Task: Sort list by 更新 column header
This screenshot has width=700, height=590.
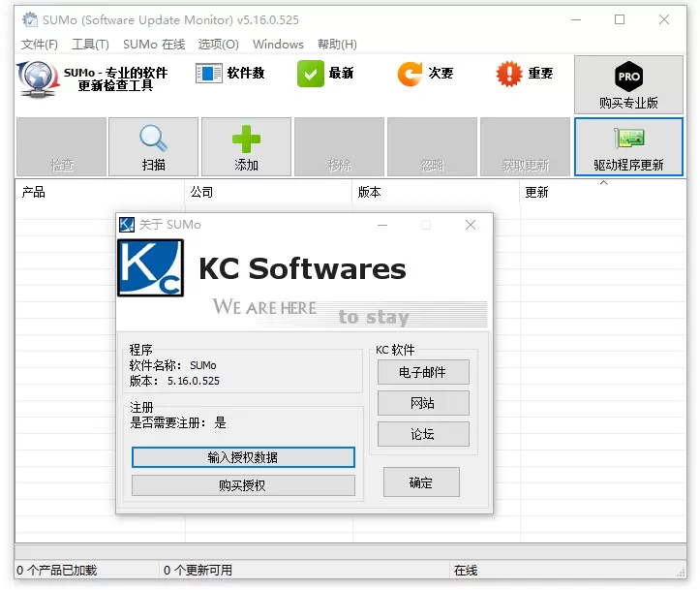Action: 602,192
